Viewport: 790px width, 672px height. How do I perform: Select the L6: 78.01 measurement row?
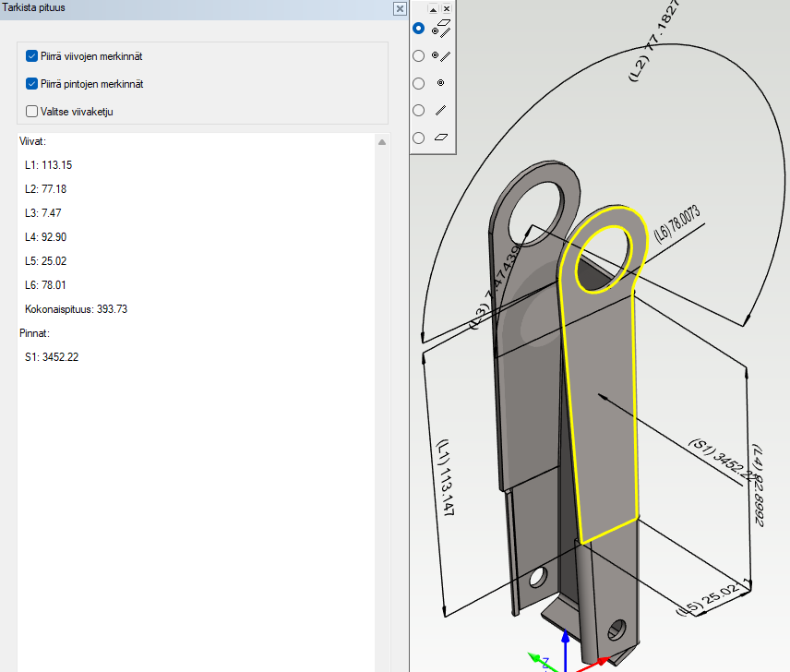[48, 285]
